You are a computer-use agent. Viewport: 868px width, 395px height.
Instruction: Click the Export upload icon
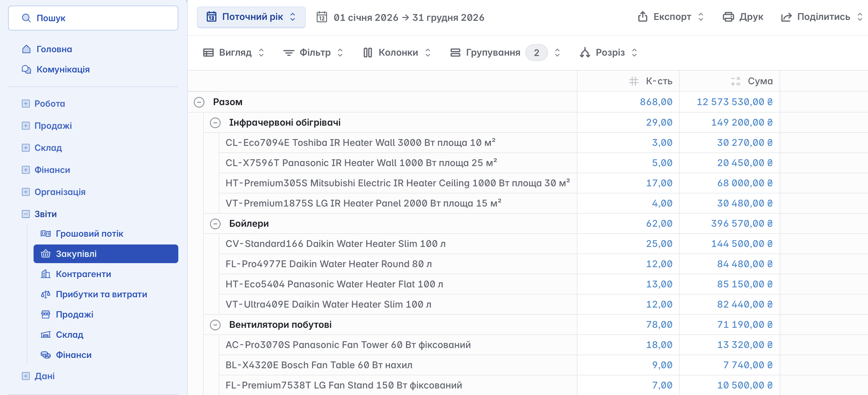(x=642, y=17)
